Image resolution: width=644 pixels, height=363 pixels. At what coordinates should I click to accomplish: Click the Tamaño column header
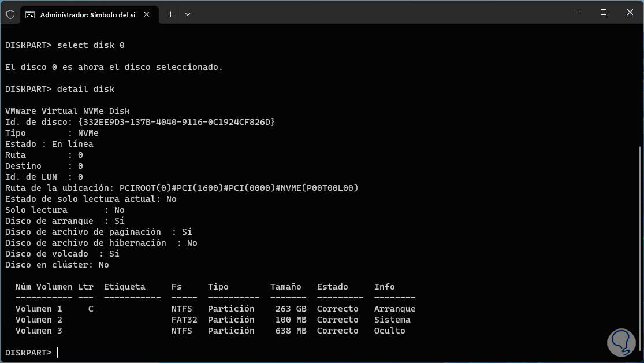pos(285,287)
